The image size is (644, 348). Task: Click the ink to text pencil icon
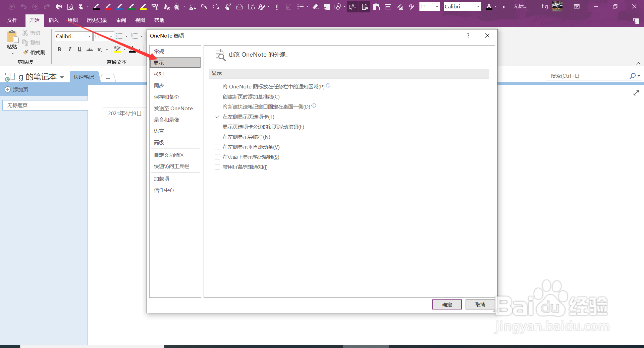point(412,6)
